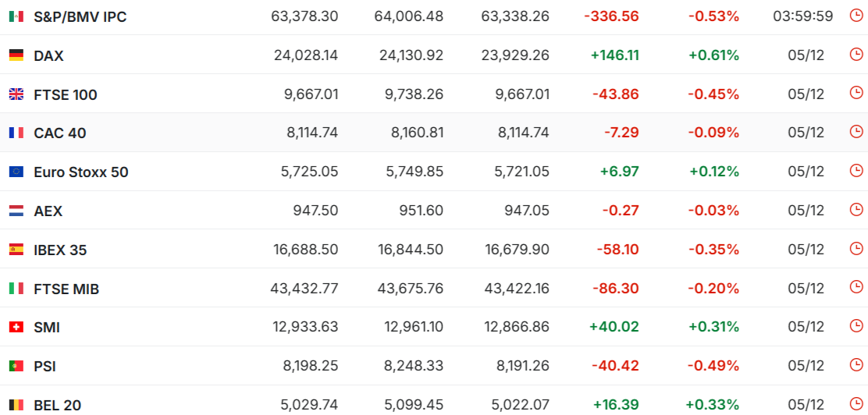868x415 pixels.
Task: Select the value 63,378.30
Action: [304, 16]
